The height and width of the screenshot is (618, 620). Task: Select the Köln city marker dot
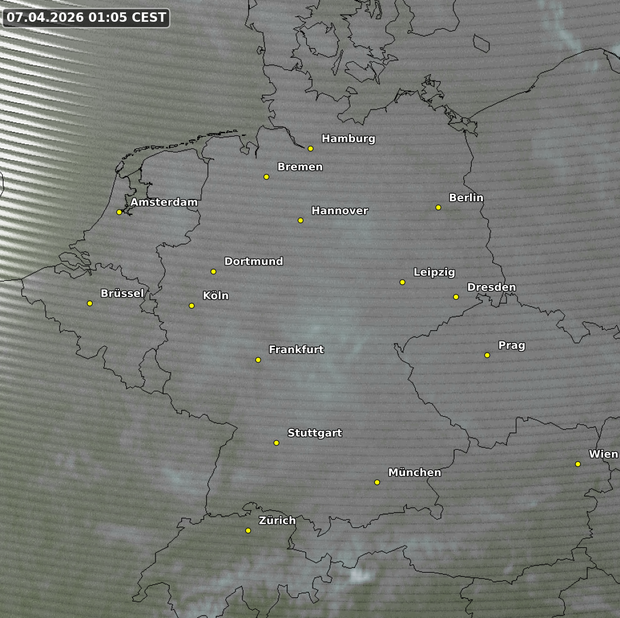click(x=192, y=306)
